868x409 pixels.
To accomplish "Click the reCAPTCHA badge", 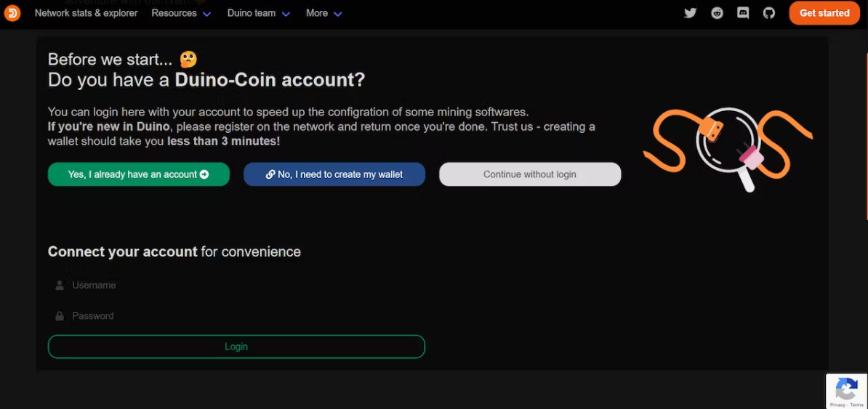I will pos(846,391).
